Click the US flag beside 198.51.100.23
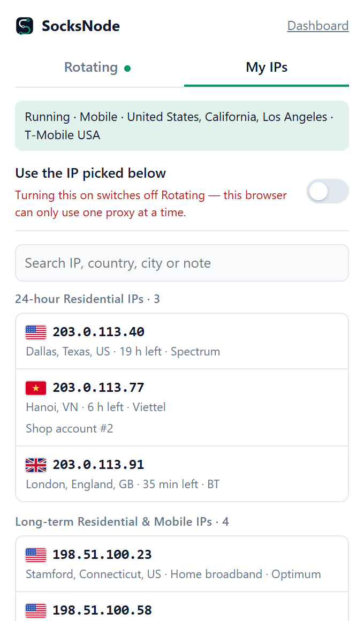 tap(36, 555)
